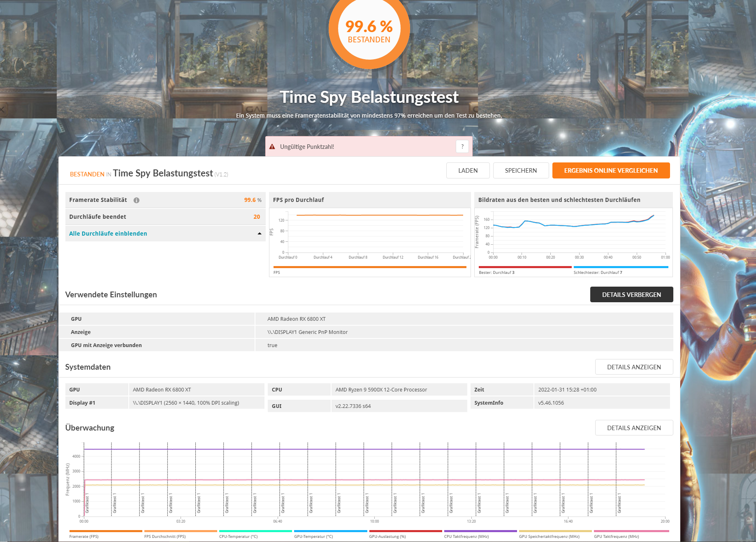This screenshot has height=542, width=756.
Task: Show details for the Überwachung section
Action: 634,428
